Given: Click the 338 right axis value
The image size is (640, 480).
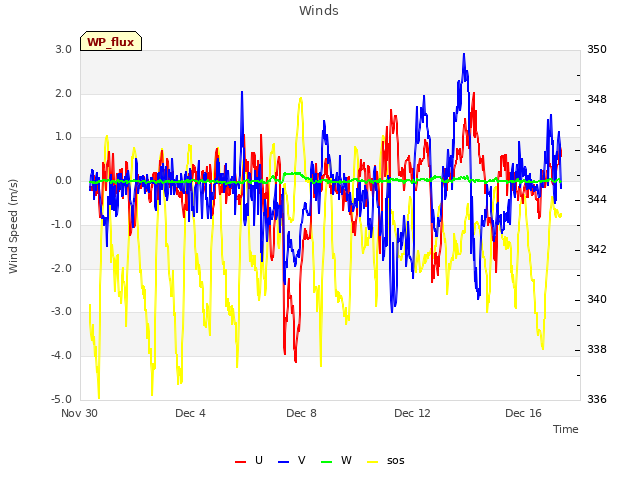Looking at the screenshot, I should 597,349.
